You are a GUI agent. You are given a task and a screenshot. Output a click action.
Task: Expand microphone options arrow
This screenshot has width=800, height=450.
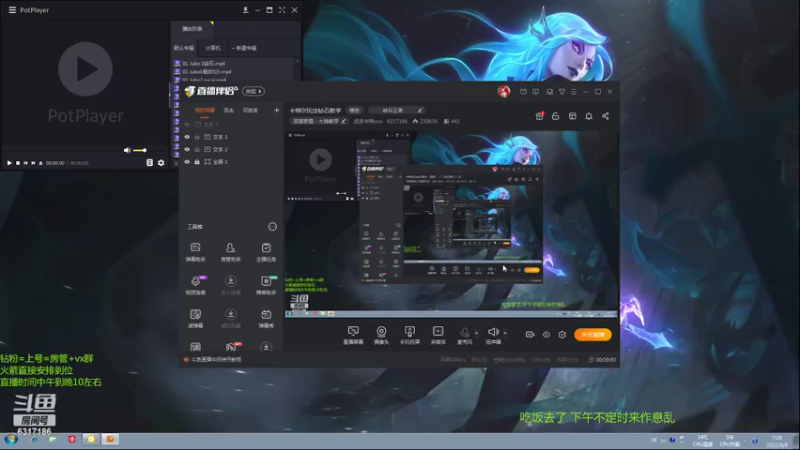click(477, 333)
